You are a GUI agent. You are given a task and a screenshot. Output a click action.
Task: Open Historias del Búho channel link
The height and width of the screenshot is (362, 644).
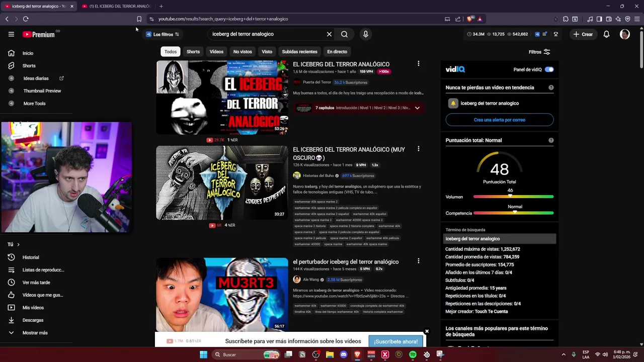[x=318, y=175]
